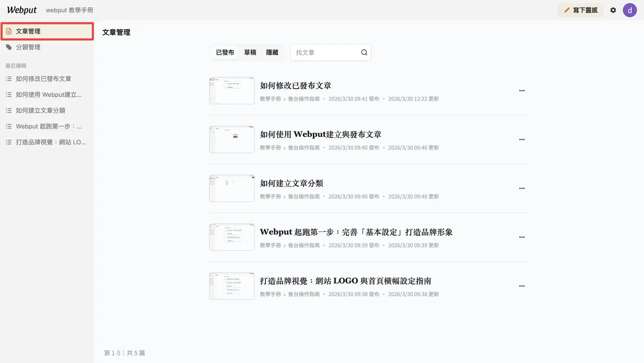Open article title 如何修改已發布文章
The image size is (644, 363).
pos(296,86)
